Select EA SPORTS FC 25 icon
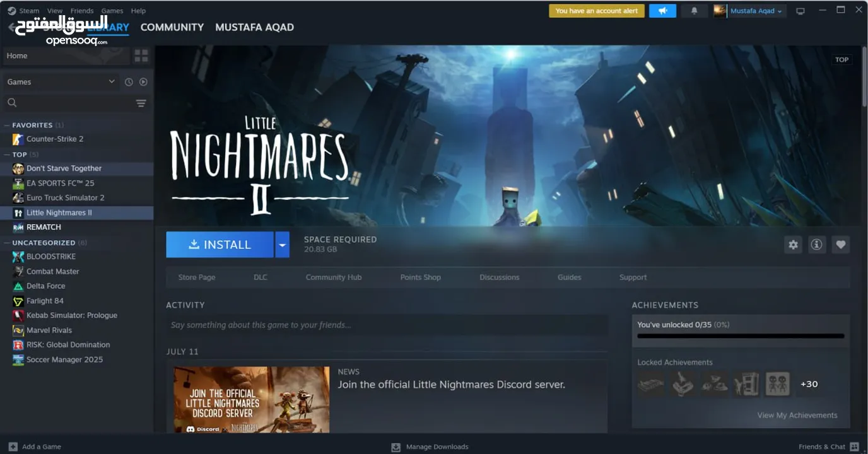 pyautogui.click(x=18, y=183)
